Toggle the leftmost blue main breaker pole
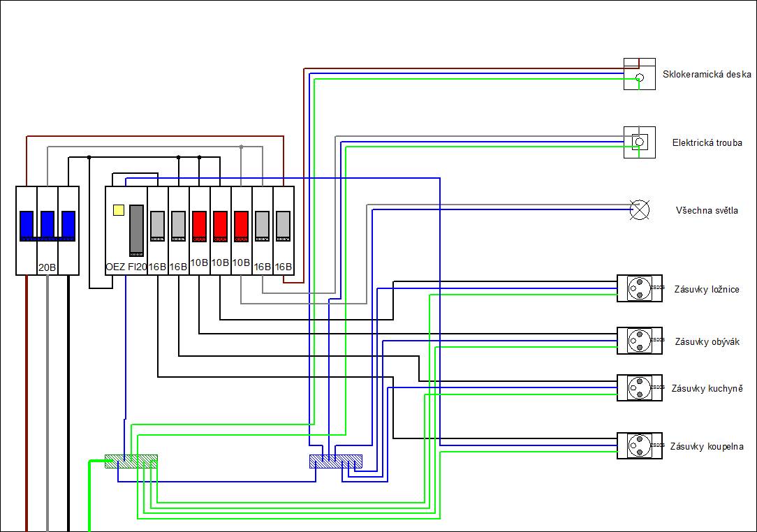Image resolution: width=757 pixels, height=532 pixels. pyautogui.click(x=27, y=226)
